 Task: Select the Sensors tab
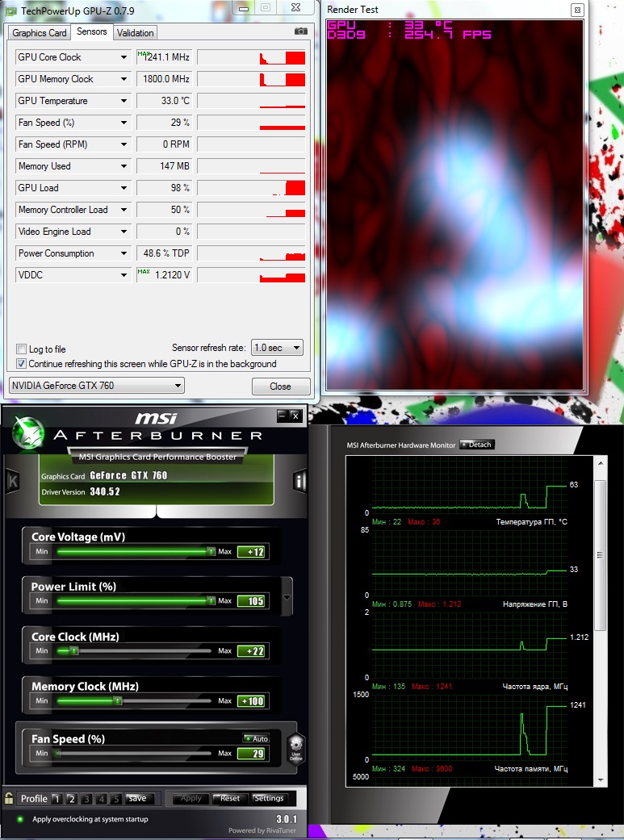pos(92,31)
